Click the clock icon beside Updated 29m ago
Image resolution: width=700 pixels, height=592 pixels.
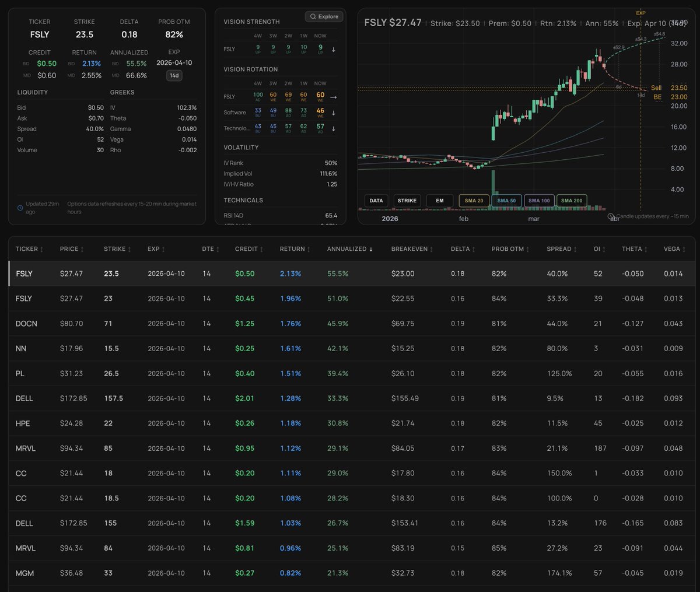coord(20,208)
